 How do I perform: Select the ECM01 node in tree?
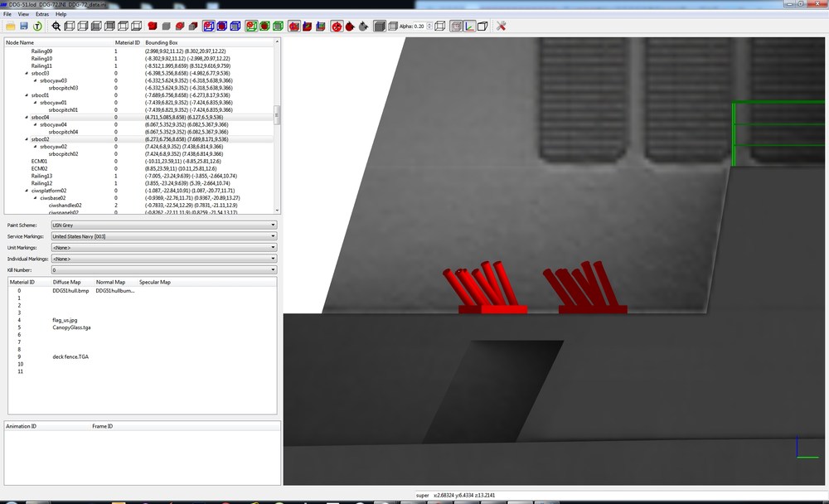(x=39, y=162)
